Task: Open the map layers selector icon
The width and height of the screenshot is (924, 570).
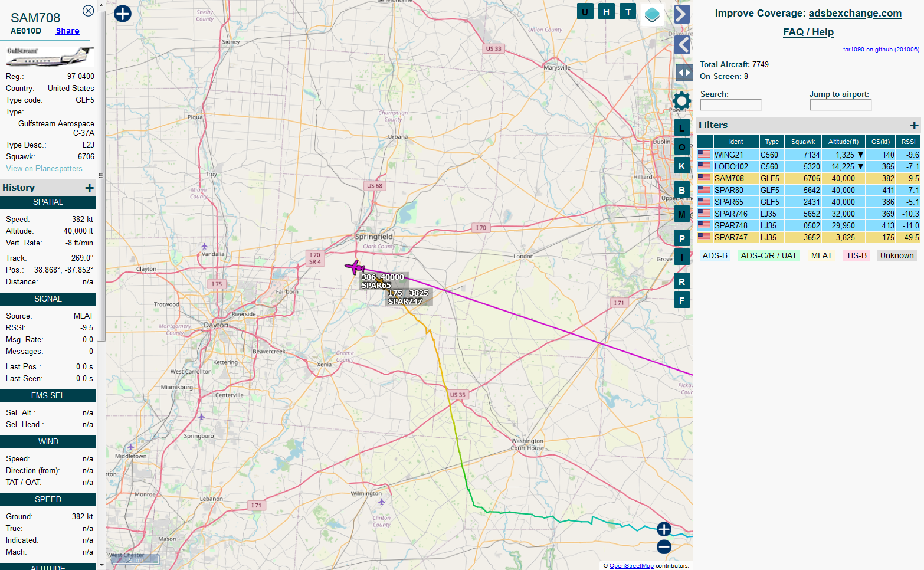Action: pyautogui.click(x=652, y=14)
